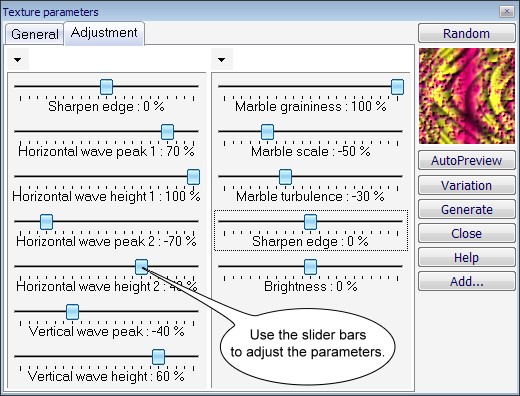Click the Marble scale slider handle
This screenshot has height=396, width=520.
[x=267, y=132]
